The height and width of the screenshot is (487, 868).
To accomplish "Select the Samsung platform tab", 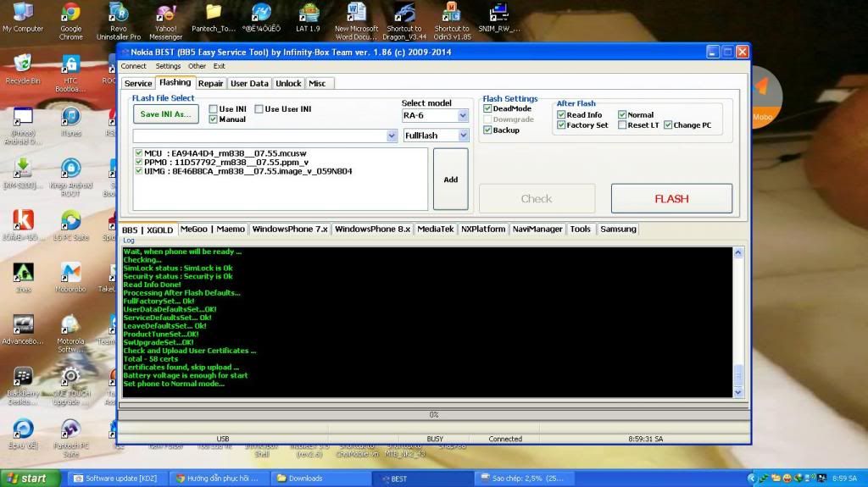I will point(618,229).
